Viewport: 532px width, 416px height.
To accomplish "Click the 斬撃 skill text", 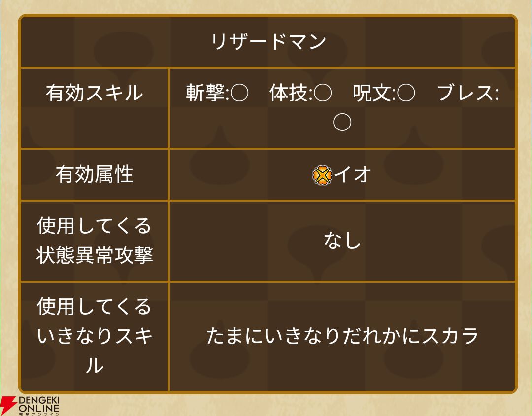I will click(205, 93).
